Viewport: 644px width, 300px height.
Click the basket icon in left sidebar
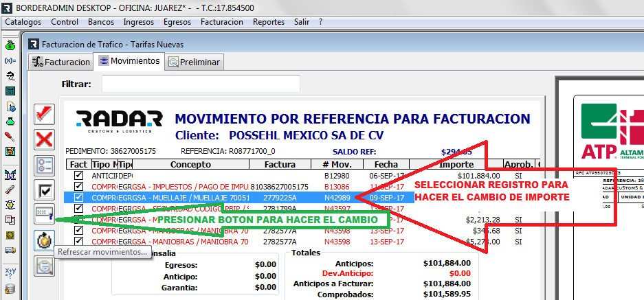[10, 152]
